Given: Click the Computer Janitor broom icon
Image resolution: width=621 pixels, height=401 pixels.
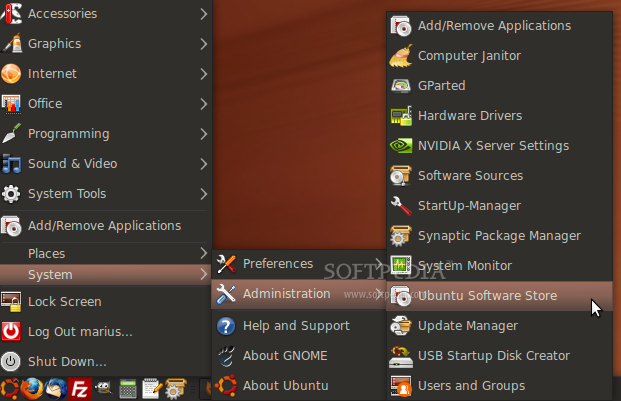Looking at the screenshot, I should click(401, 56).
